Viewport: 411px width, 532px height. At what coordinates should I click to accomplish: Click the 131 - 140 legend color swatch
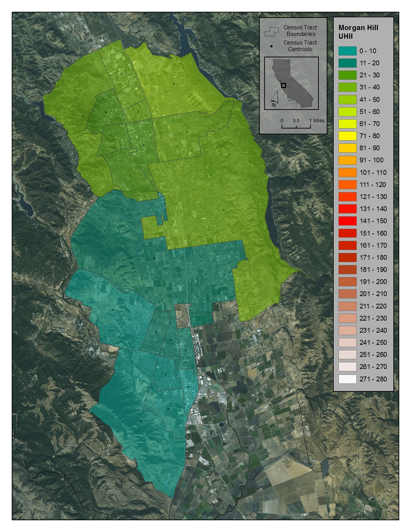[x=347, y=209]
